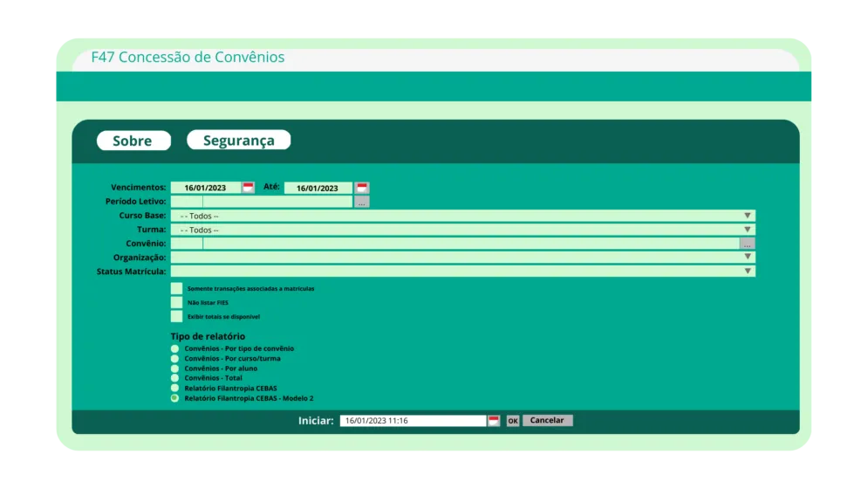Open calendar icon next to Iniciar datetime

(494, 421)
